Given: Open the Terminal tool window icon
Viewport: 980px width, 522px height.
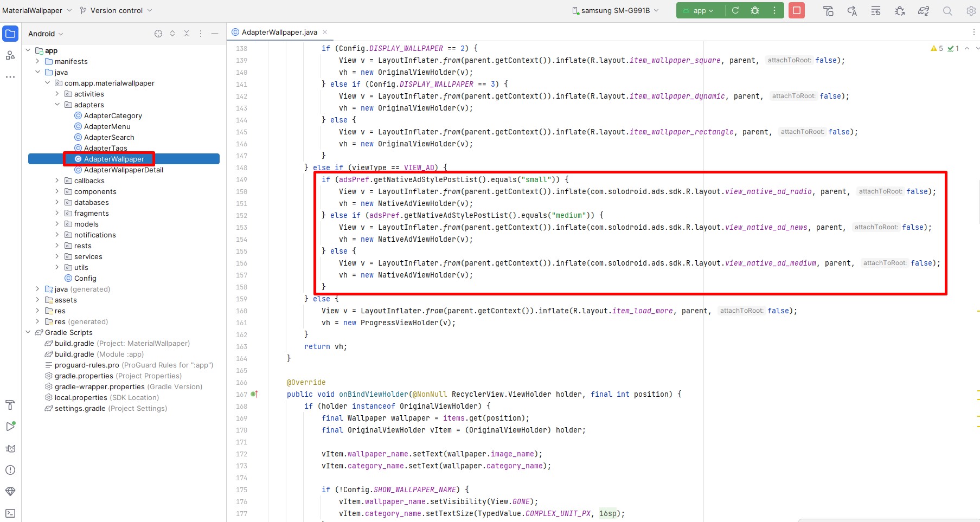Looking at the screenshot, I should [10, 513].
